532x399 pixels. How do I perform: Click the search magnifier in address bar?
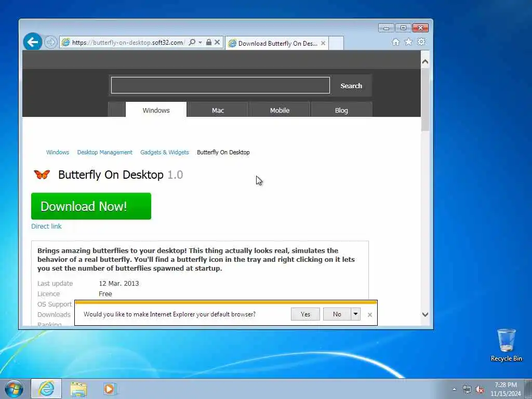pyautogui.click(x=192, y=42)
